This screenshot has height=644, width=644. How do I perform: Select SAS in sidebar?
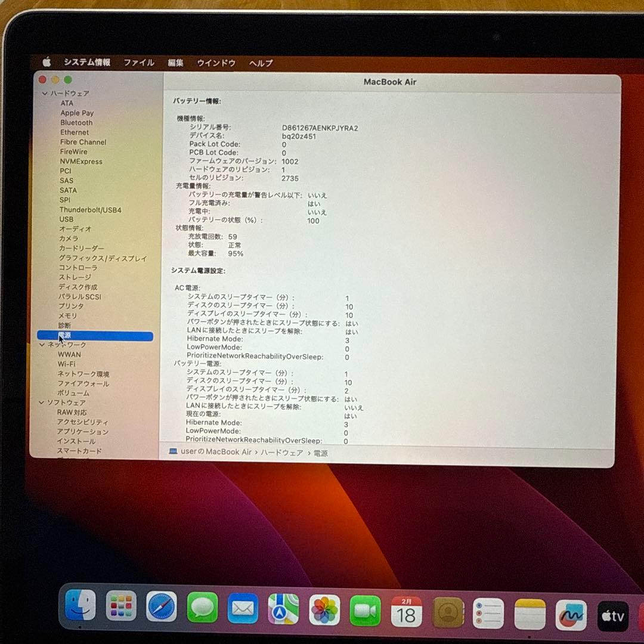66,181
